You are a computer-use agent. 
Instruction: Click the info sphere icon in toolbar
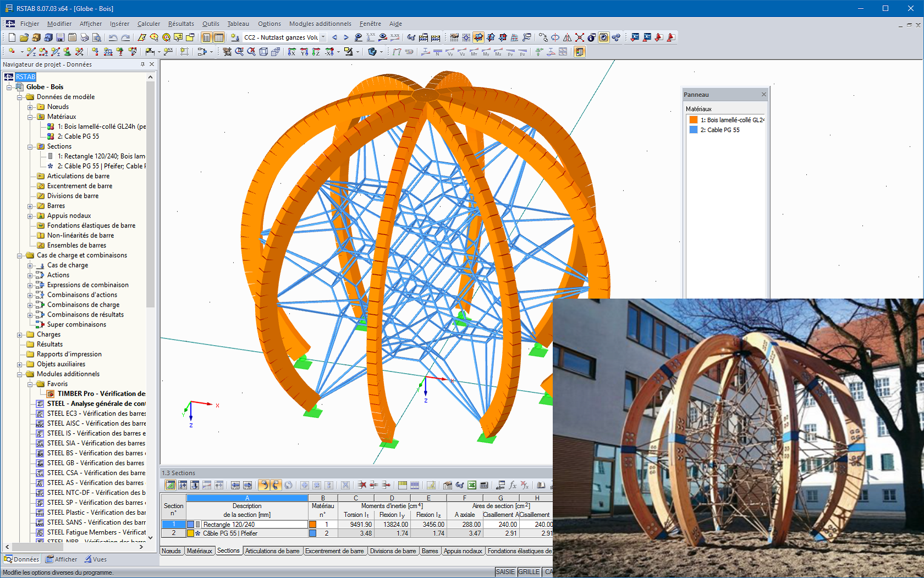[x=592, y=37]
